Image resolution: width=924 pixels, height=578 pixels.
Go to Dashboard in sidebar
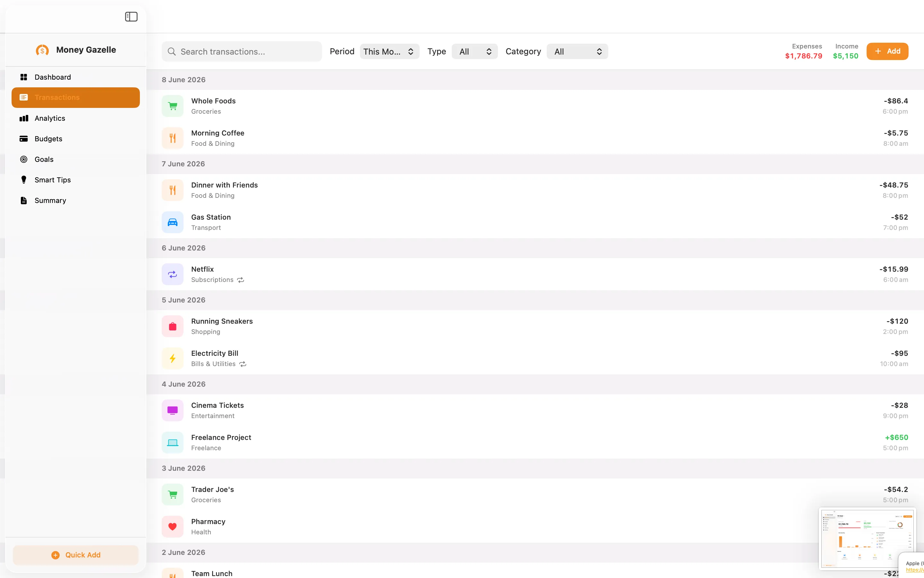[x=76, y=77]
